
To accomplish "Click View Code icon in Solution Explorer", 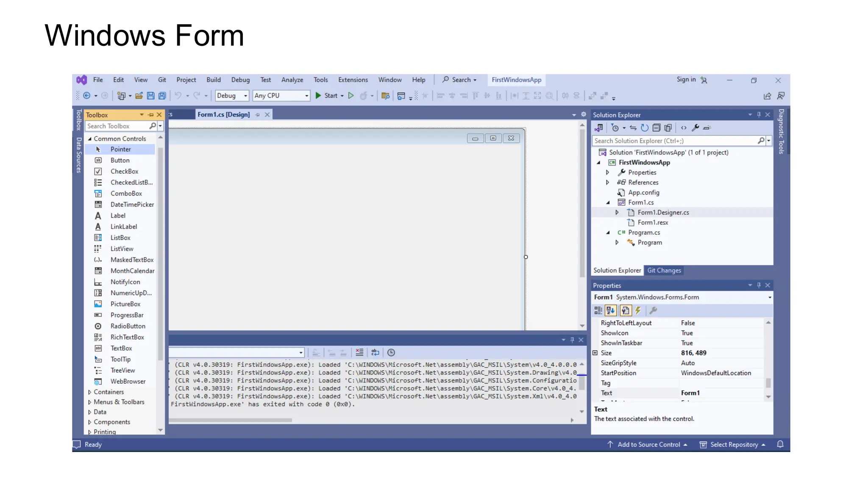I will click(x=684, y=128).
